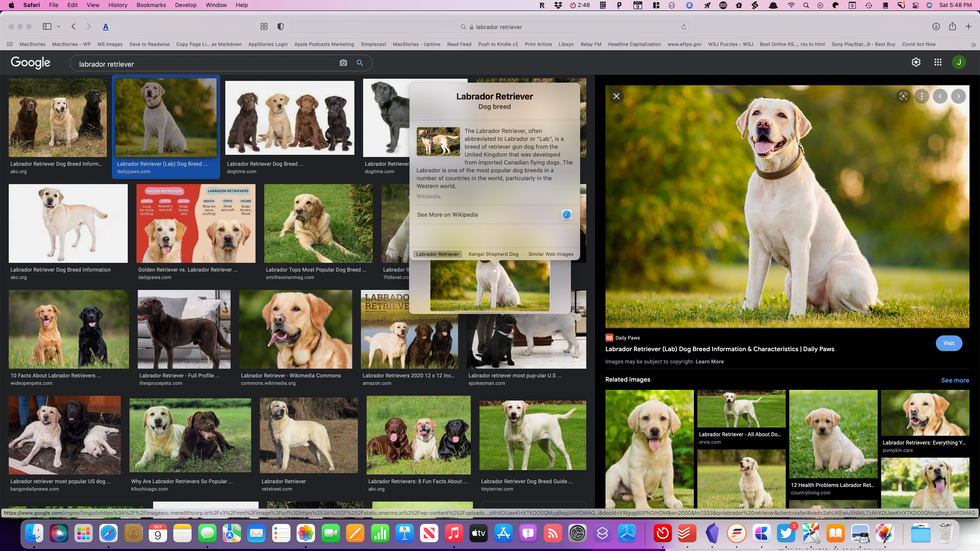This screenshot has width=980, height=551.
Task: Open Trash from the Dock
Action: click(x=945, y=533)
